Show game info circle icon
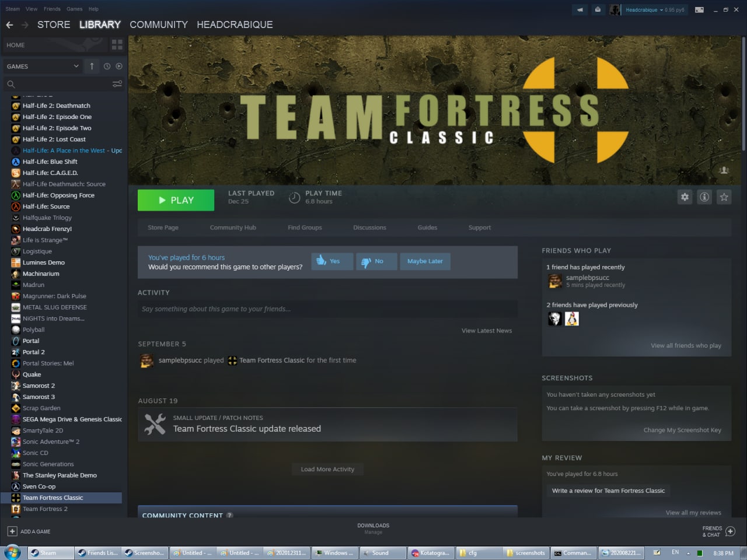The image size is (747, 560). coord(704,197)
